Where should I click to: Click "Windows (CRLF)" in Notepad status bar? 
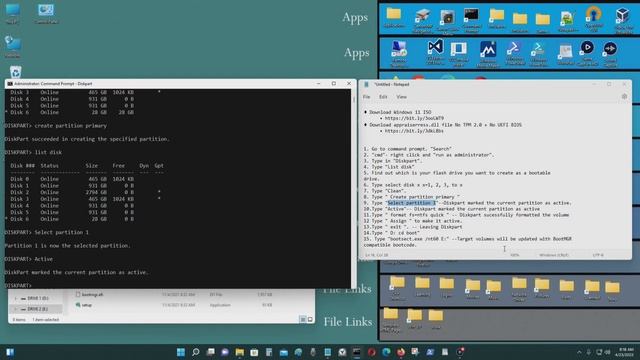pos(554,255)
